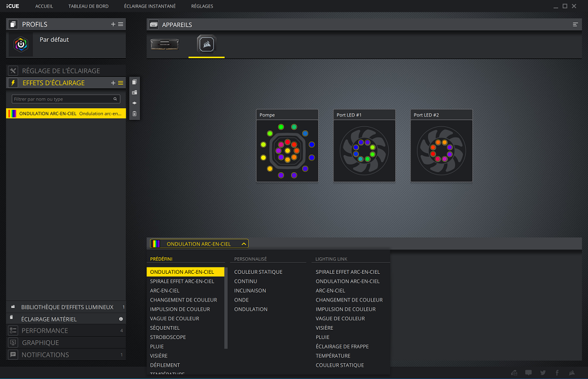588x379 pixels.
Task: Add a new profile with the plus icon
Action: tap(113, 24)
